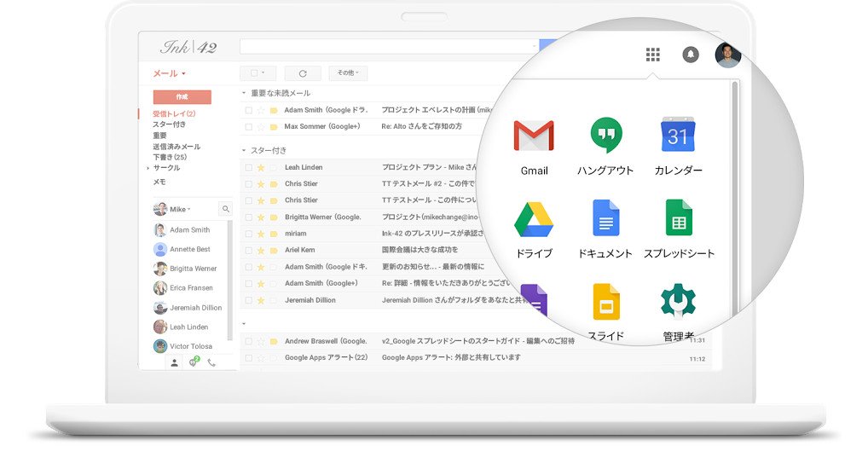
Task: Click Victor Tolosa's avatar in chat list
Action: [x=160, y=346]
